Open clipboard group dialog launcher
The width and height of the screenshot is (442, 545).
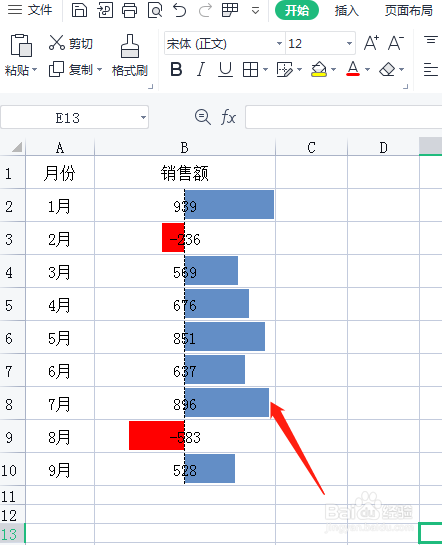tap(150, 87)
